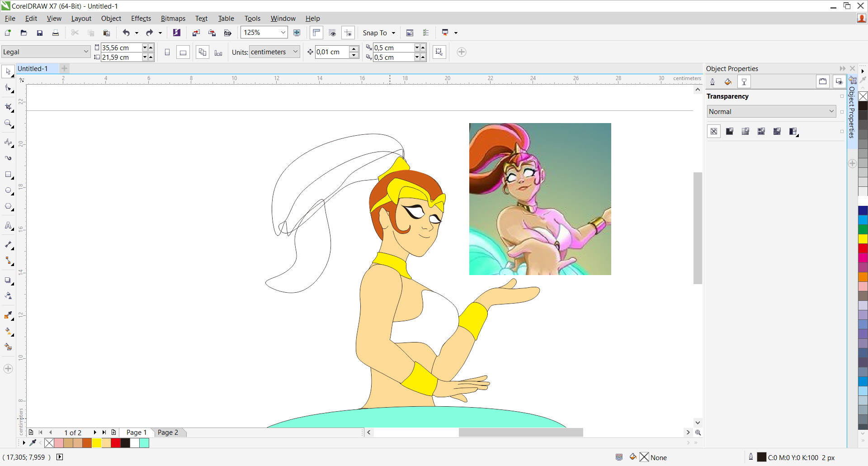Select the Polygon tool
The height and width of the screenshot is (466, 868).
pos(8,207)
